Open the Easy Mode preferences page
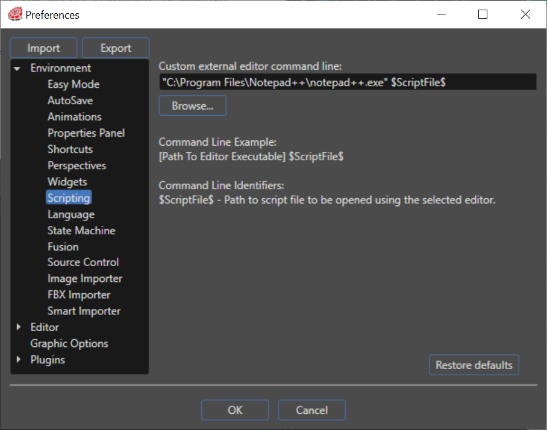 pyautogui.click(x=73, y=84)
